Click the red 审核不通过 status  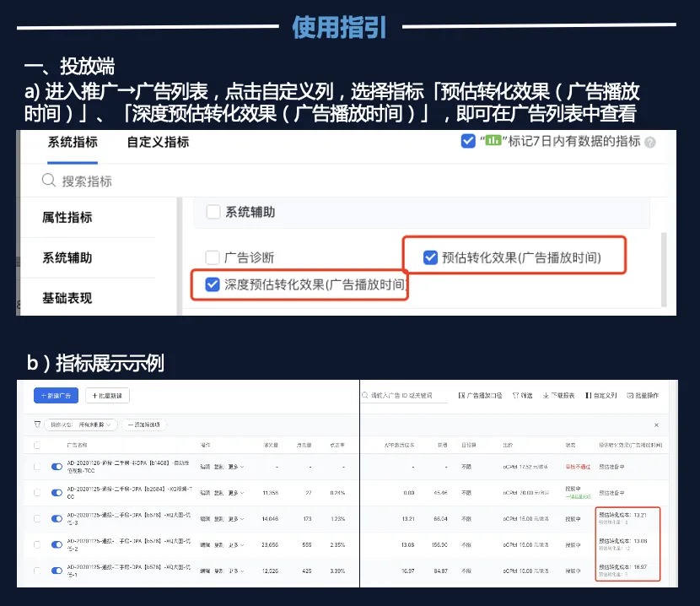[578, 467]
